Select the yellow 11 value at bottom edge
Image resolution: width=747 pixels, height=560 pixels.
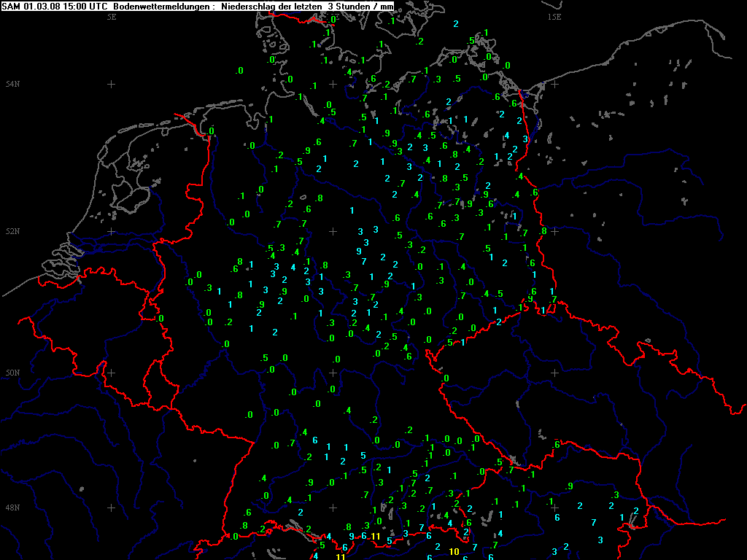pos(340,556)
